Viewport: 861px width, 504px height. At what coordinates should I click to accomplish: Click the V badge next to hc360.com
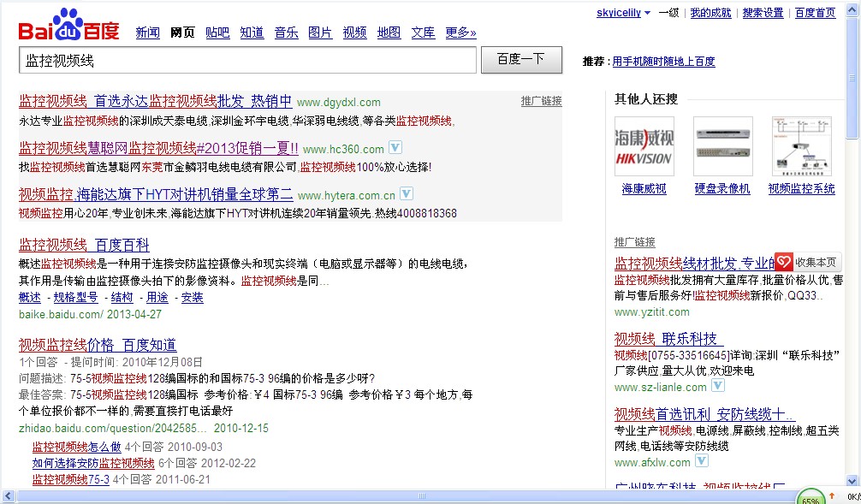[x=395, y=148]
